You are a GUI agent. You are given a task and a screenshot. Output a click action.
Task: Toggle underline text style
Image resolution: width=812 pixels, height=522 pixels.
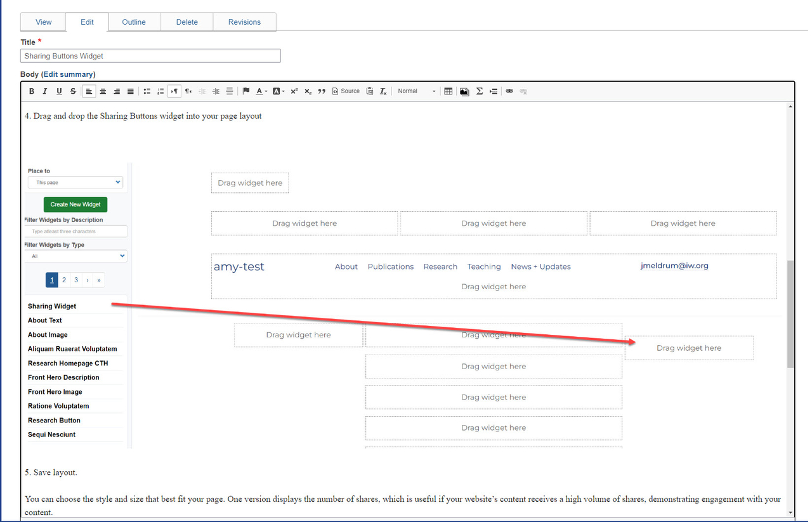click(59, 91)
